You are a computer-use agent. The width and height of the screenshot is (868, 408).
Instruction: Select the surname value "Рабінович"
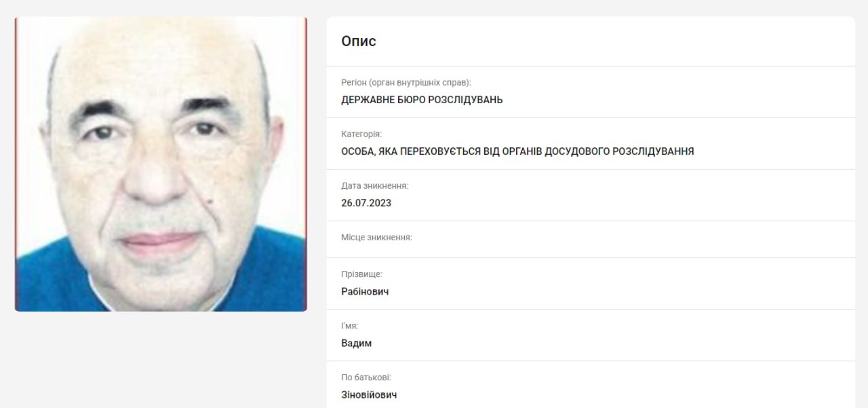pyautogui.click(x=365, y=291)
